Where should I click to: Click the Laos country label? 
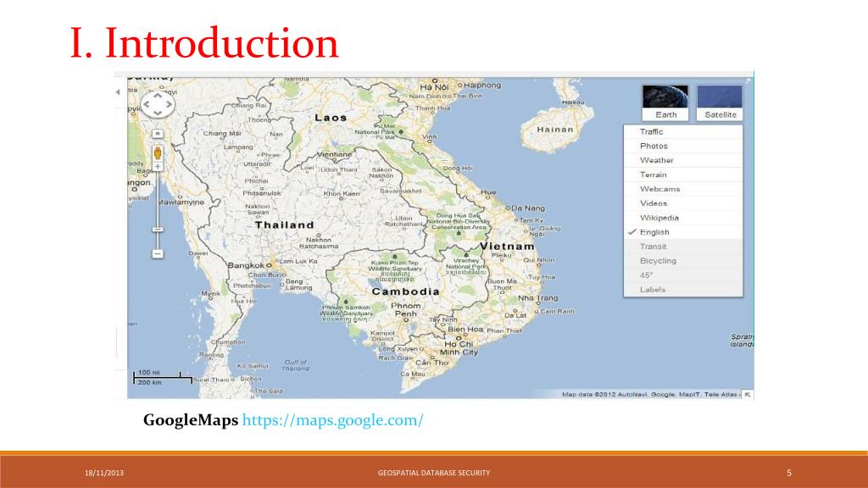tap(331, 118)
